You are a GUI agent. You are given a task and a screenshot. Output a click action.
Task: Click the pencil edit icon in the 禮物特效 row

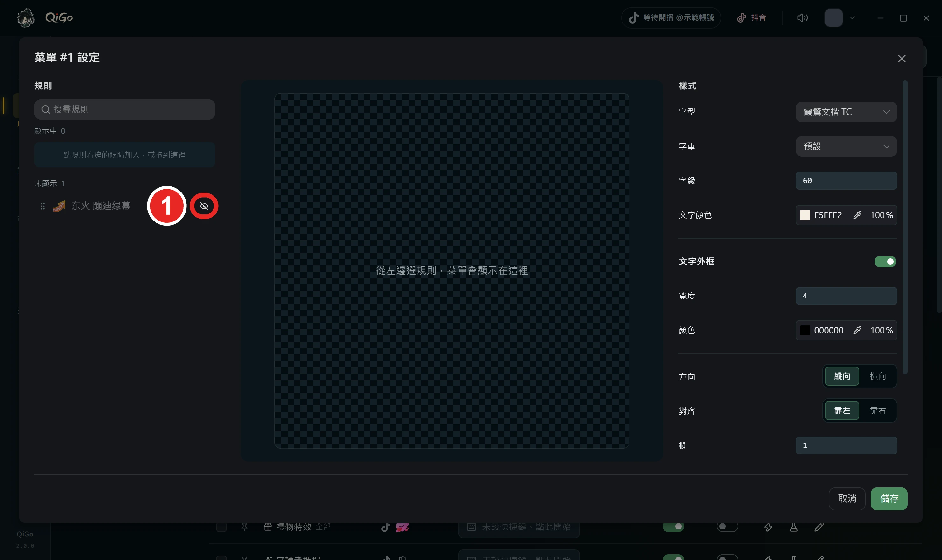pos(819,527)
